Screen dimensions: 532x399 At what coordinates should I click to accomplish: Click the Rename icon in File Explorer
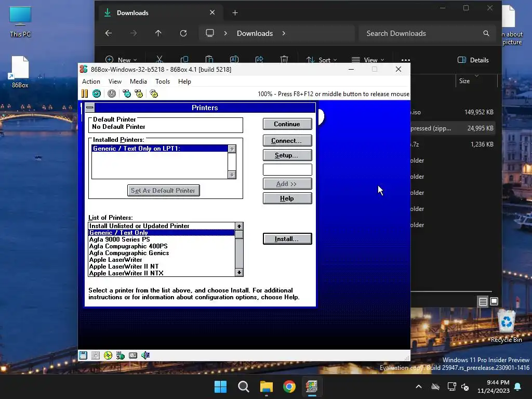click(234, 60)
